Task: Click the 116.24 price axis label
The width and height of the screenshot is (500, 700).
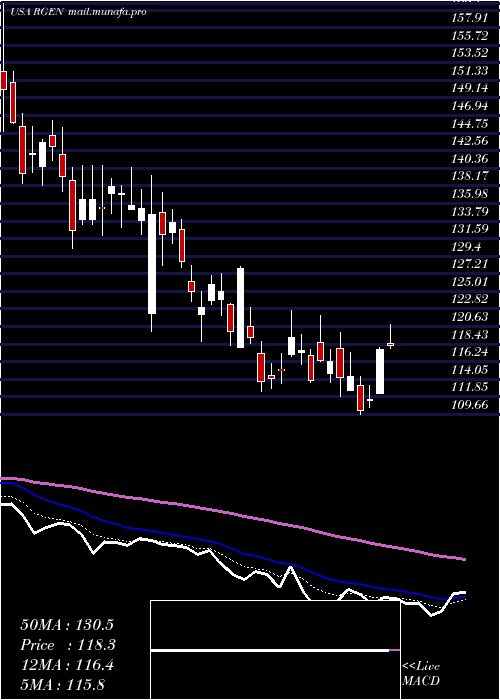Action: pos(470,352)
